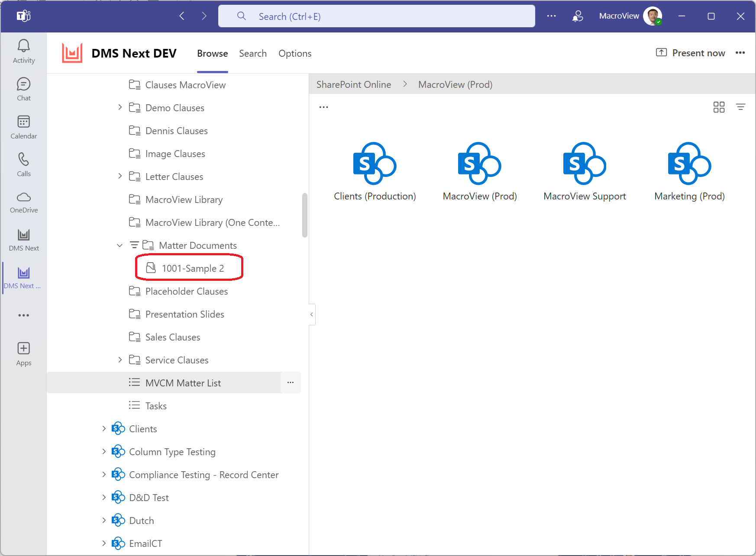Switch to the Options tab

coord(295,53)
